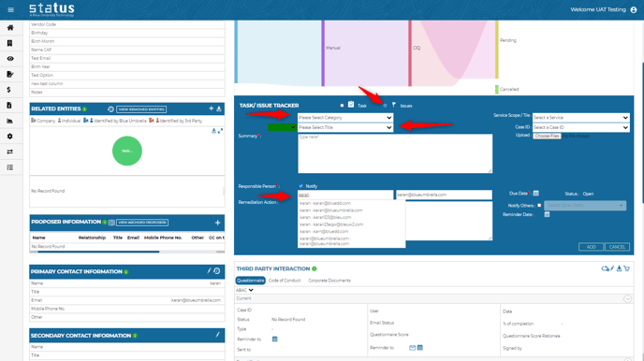Open the transfer arrows sidebar icon

[x=10, y=152]
